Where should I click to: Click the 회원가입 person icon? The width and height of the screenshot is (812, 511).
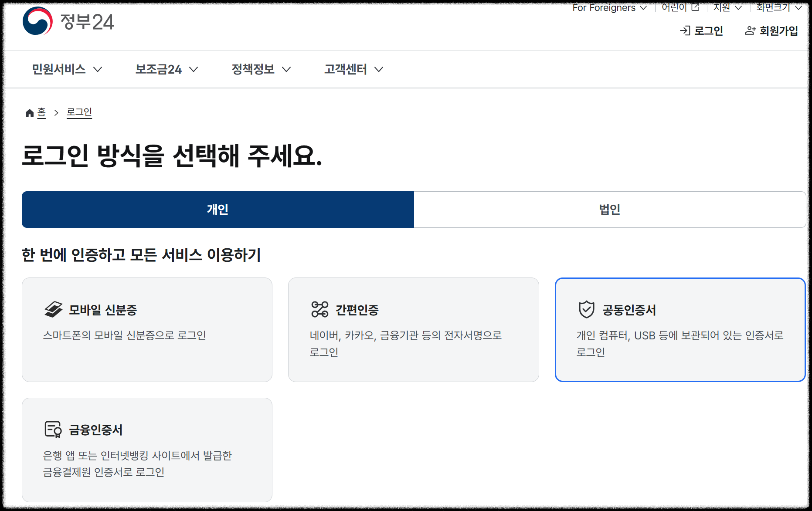(x=750, y=31)
